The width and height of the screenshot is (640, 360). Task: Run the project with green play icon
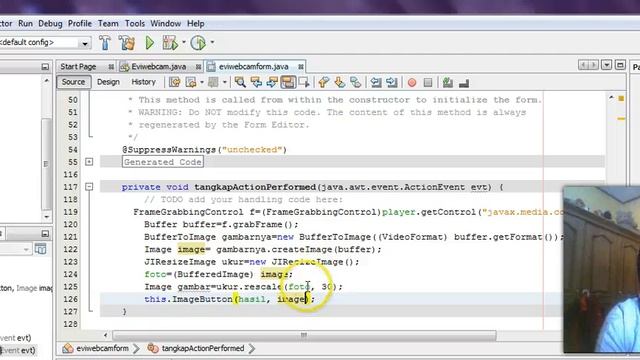[149, 42]
